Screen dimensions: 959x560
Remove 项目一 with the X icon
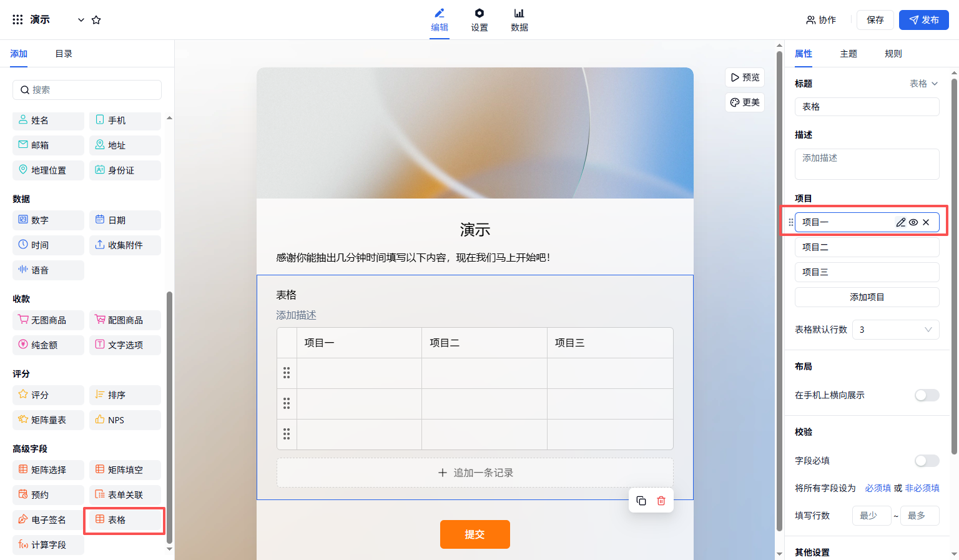[926, 222]
